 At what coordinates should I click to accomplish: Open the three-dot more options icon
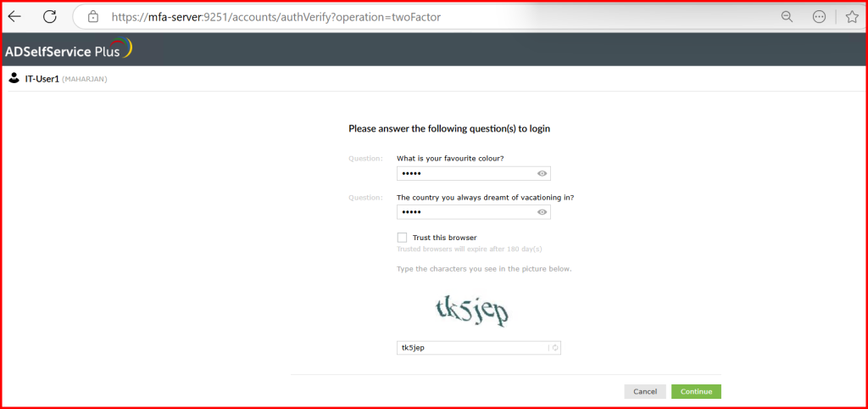pos(820,17)
